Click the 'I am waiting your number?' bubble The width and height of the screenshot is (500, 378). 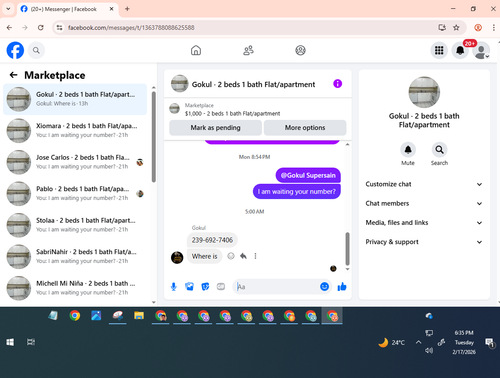tap(297, 192)
